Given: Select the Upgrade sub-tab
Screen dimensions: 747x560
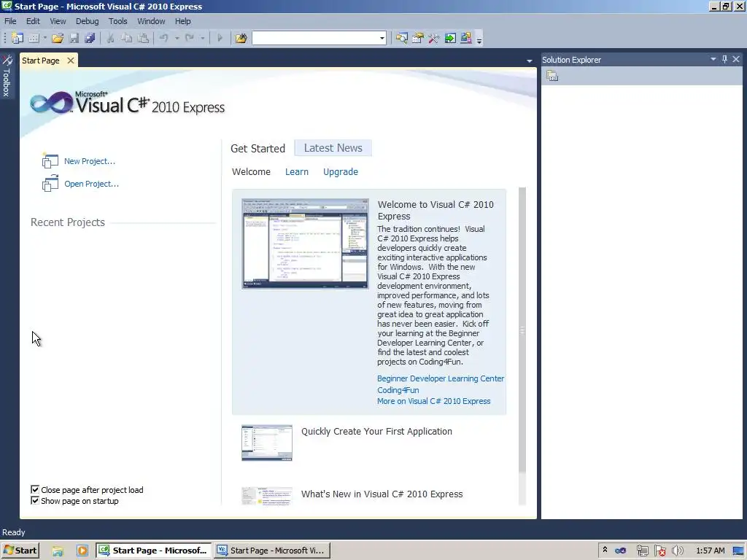Looking at the screenshot, I should pos(341,172).
